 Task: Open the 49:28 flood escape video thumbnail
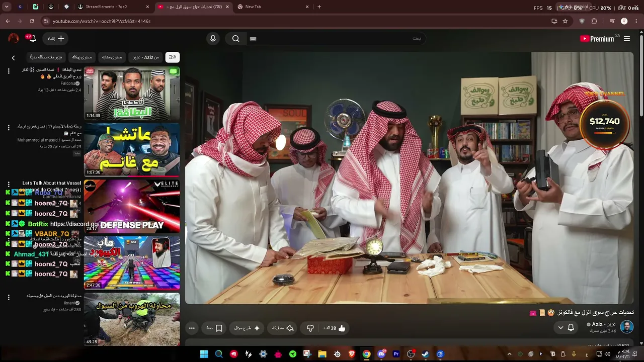(132, 320)
